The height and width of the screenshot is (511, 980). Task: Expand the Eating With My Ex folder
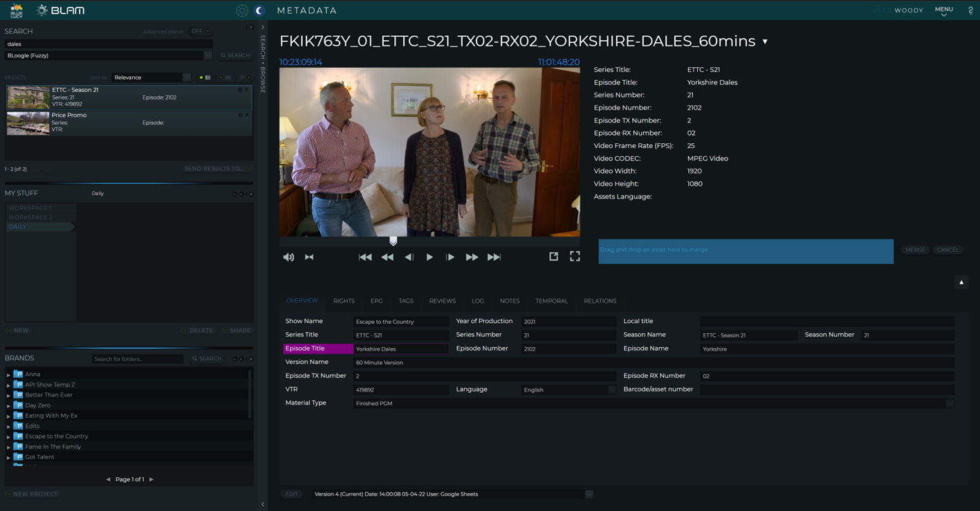8,416
